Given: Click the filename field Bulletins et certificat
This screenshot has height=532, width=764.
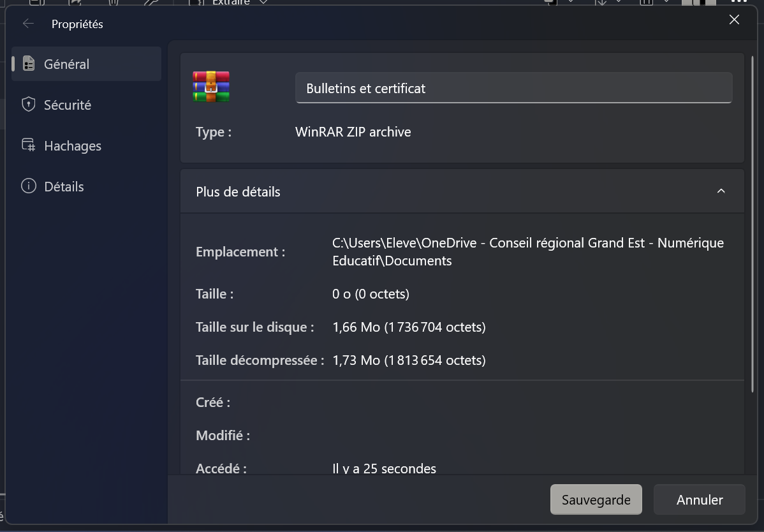Looking at the screenshot, I should click(x=513, y=88).
